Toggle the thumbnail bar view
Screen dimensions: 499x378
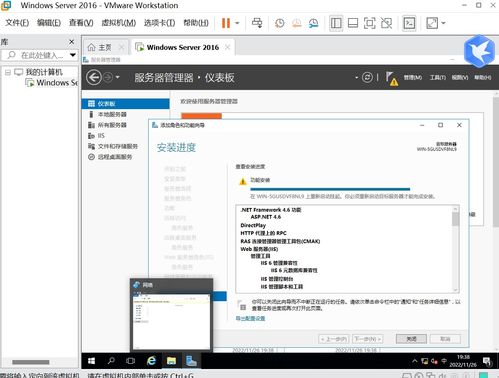pos(353,23)
